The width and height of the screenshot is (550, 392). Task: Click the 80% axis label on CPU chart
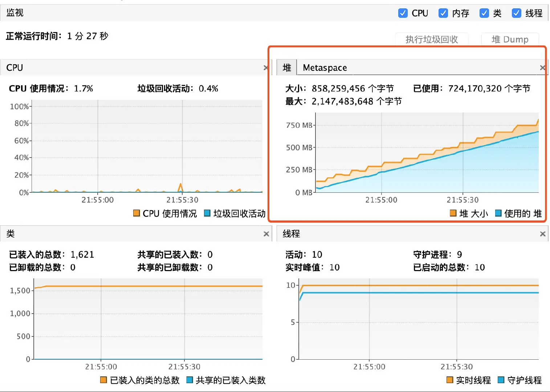click(x=21, y=123)
